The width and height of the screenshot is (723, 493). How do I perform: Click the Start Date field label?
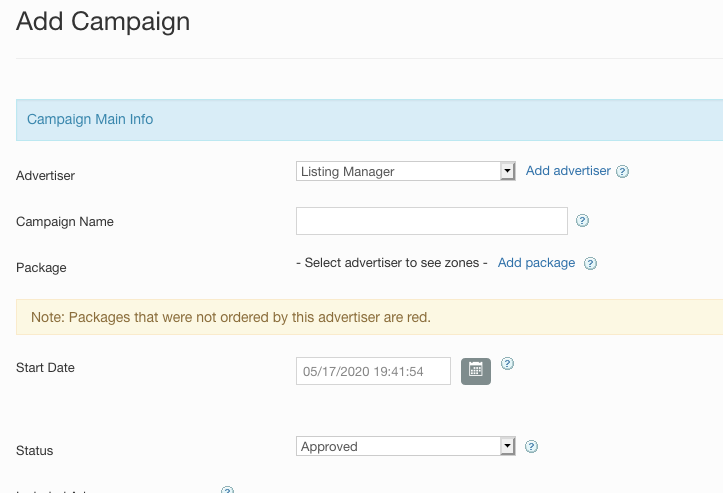pos(46,368)
